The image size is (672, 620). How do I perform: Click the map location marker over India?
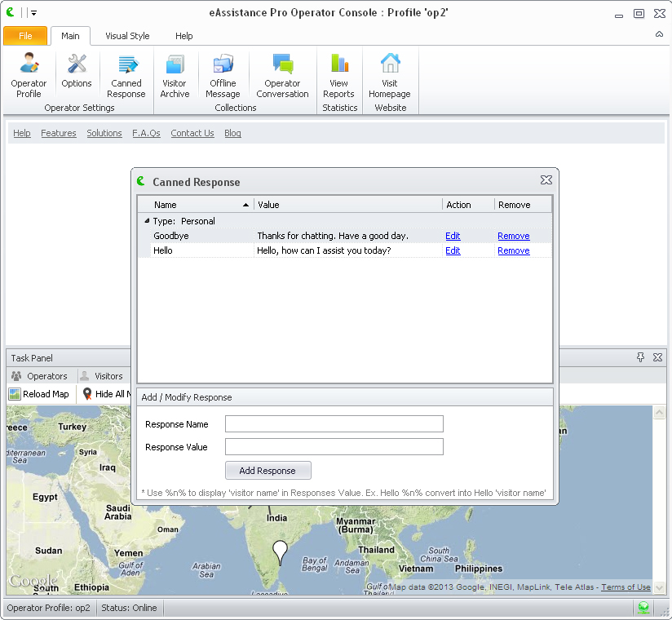pos(280,552)
